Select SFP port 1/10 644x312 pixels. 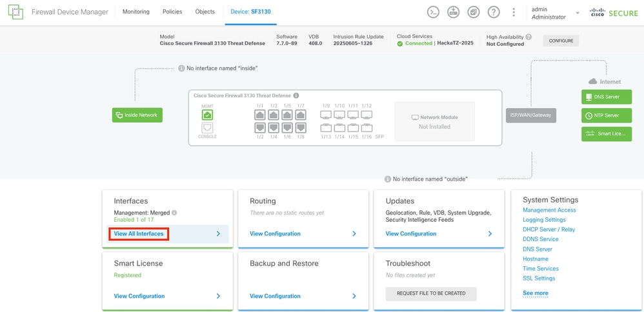tap(339, 115)
